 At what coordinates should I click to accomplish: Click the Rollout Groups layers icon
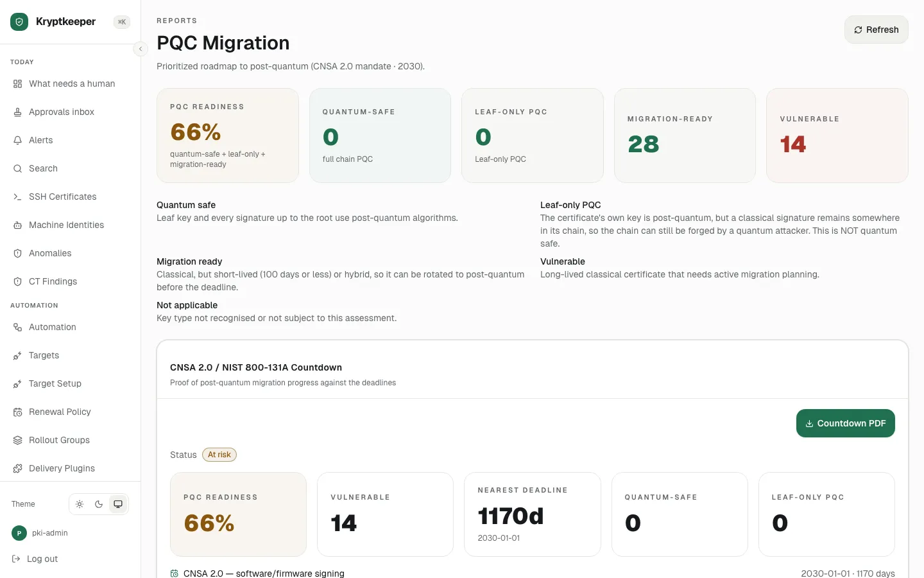(18, 440)
